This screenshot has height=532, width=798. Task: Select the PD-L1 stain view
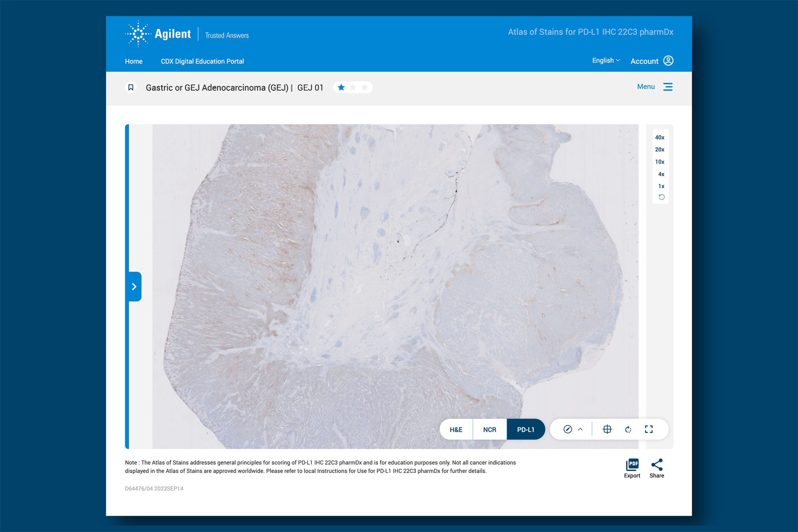tap(526, 430)
